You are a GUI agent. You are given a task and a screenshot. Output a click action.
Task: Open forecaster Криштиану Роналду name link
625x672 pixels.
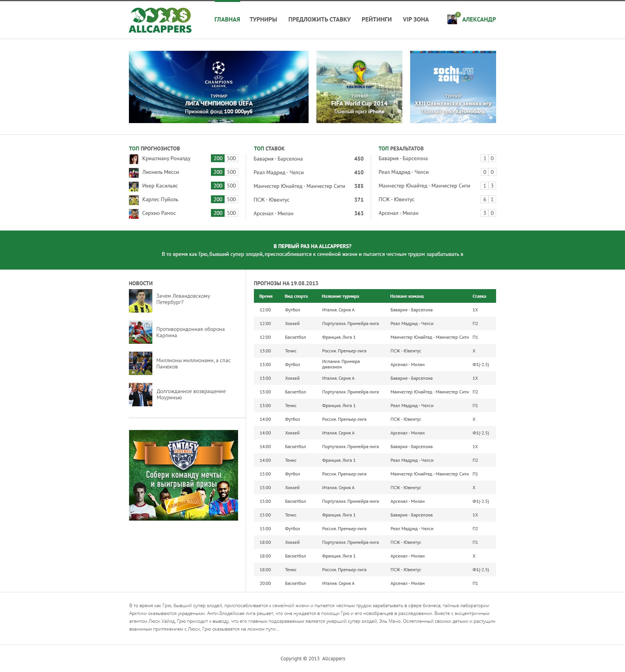pyautogui.click(x=166, y=158)
